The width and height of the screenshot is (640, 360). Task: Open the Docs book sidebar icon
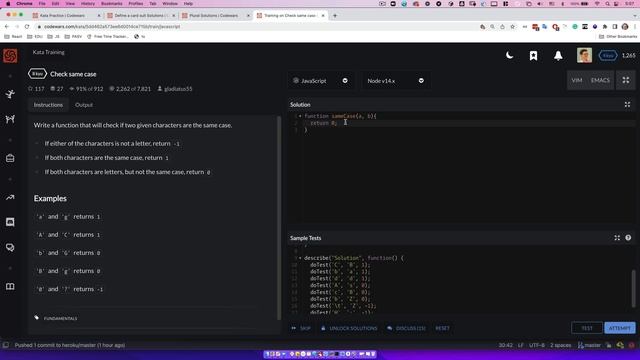[x=10, y=287]
